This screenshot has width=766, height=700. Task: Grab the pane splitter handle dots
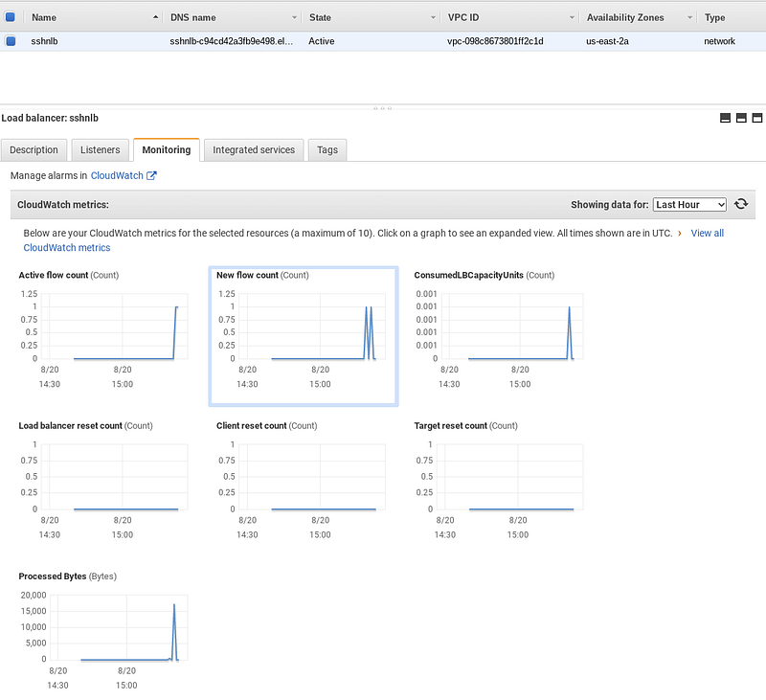click(x=382, y=108)
